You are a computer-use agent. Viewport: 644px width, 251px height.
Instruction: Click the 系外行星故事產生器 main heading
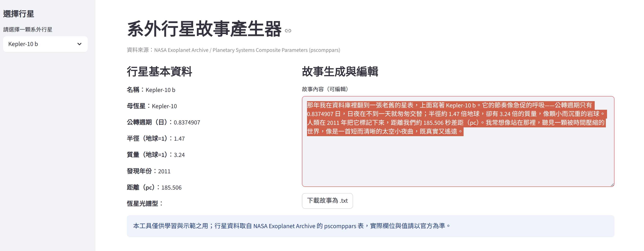(x=204, y=29)
